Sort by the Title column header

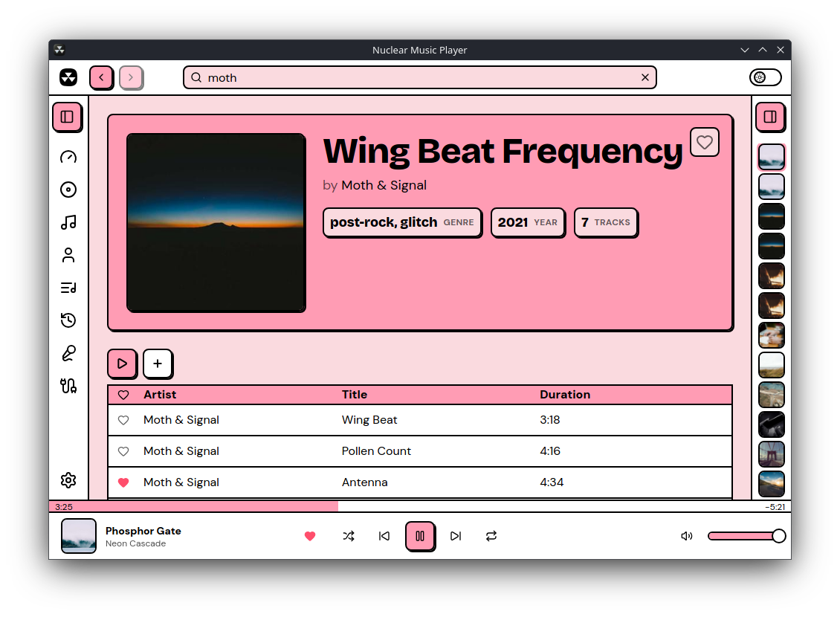coord(354,395)
